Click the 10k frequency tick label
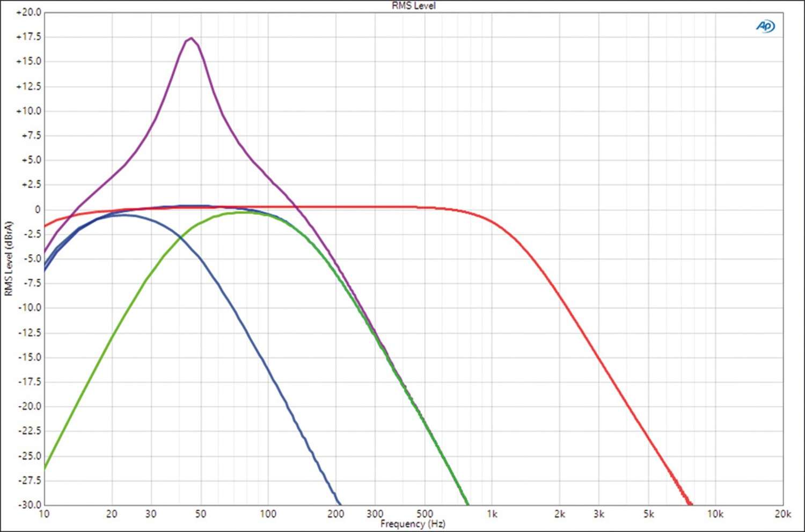 click(715, 514)
